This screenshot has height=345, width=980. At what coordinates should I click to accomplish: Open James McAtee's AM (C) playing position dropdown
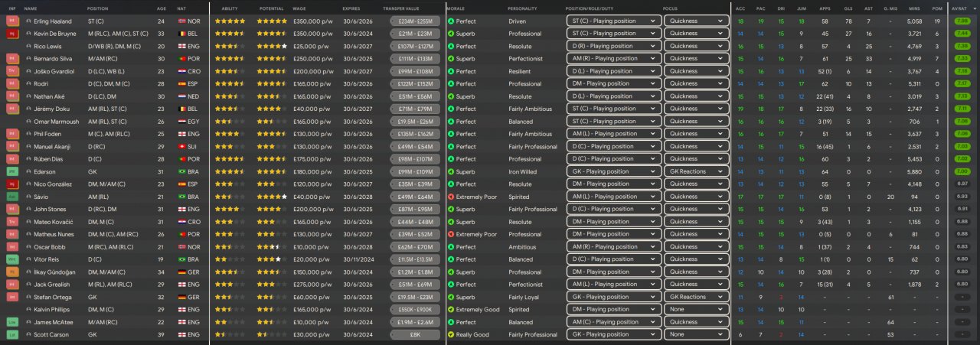tap(613, 322)
